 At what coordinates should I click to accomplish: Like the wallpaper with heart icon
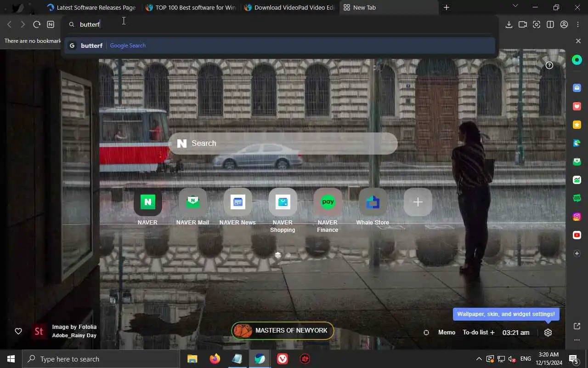(x=18, y=331)
